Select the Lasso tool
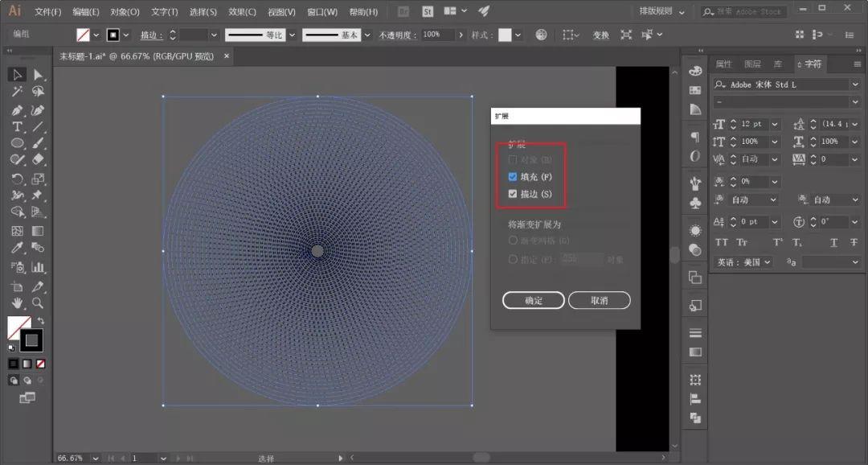868x465 pixels. tap(38, 92)
